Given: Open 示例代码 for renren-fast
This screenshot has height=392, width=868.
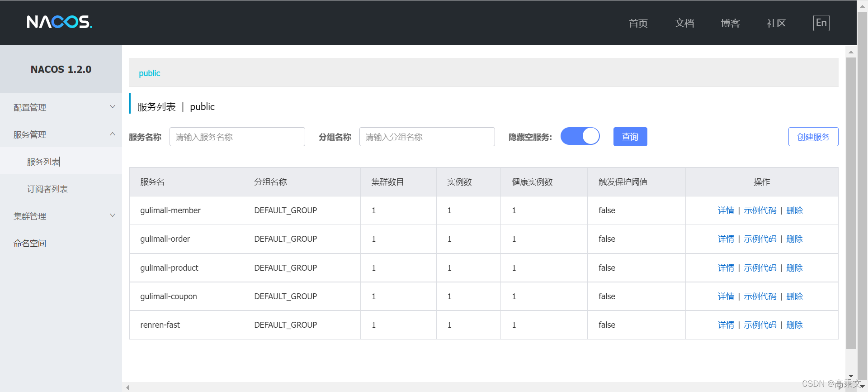Looking at the screenshot, I should point(760,325).
